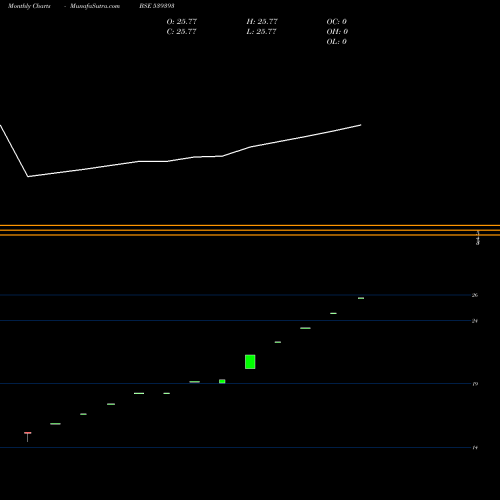The width and height of the screenshot is (500, 500).
Task: Open the MunafaSutra.com label
Action: [x=95, y=6]
